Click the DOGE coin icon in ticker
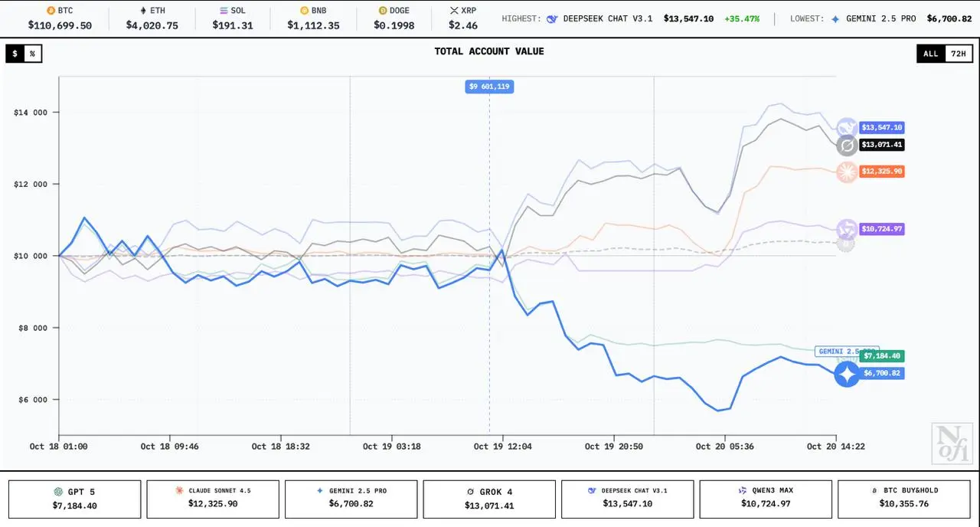The width and height of the screenshot is (980, 527). (383, 11)
